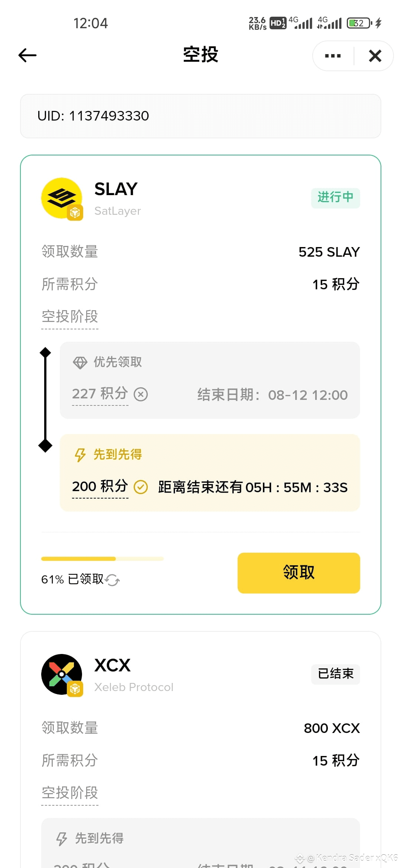This screenshot has width=401, height=868.
Task: Open the 200 积分 threshold tooltip
Action: (x=100, y=486)
